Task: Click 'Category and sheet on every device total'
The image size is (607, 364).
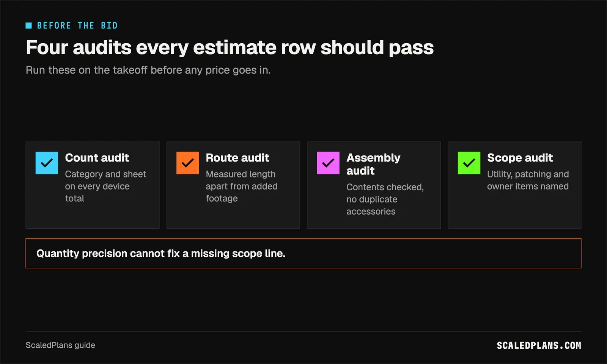Action: (x=105, y=186)
